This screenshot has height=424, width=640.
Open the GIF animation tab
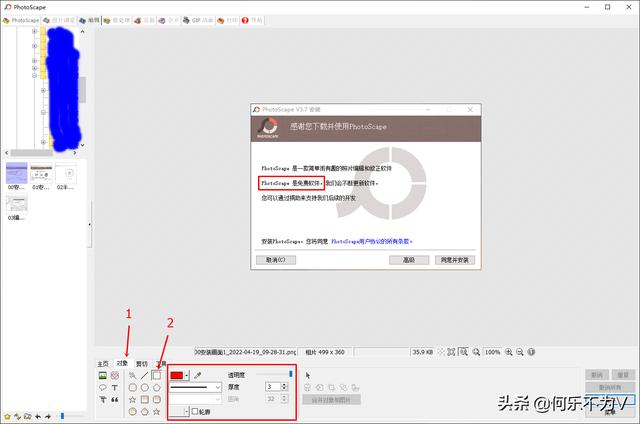(198, 20)
